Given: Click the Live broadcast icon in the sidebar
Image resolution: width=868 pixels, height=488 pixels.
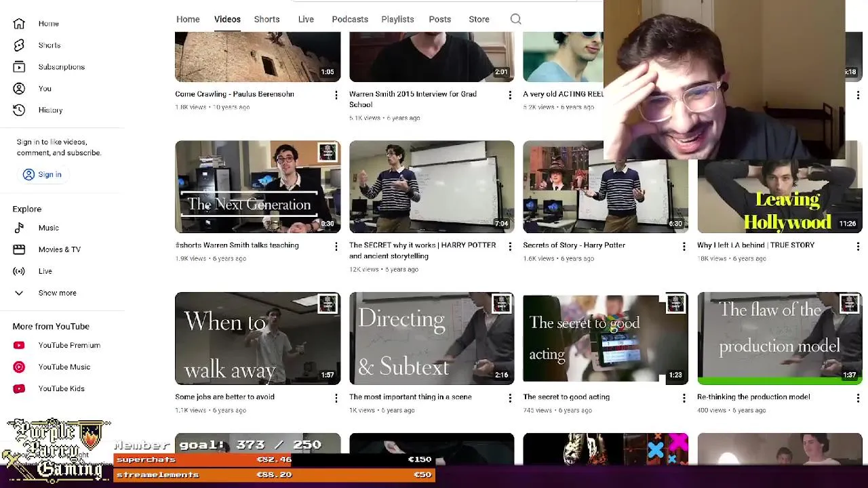Looking at the screenshot, I should pos(19,272).
